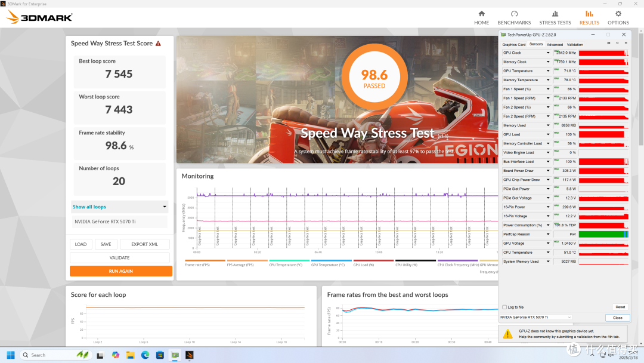
Task: Click the yellow warning icon in GPU-Z notice
Action: (507, 333)
